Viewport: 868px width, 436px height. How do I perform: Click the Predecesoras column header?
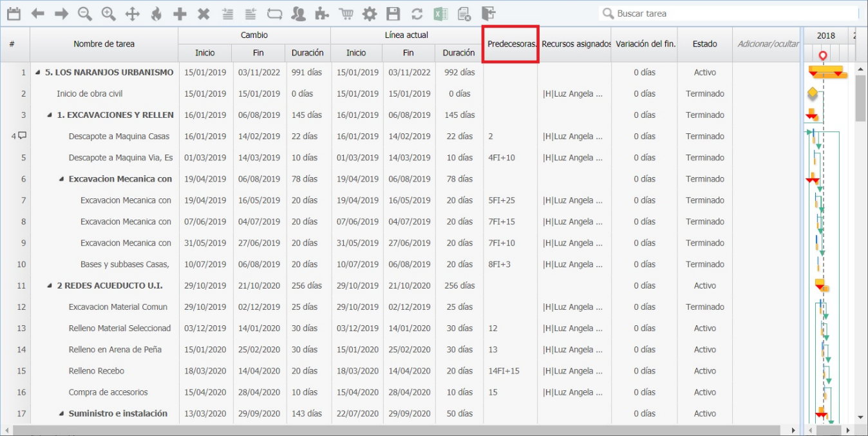tap(511, 44)
